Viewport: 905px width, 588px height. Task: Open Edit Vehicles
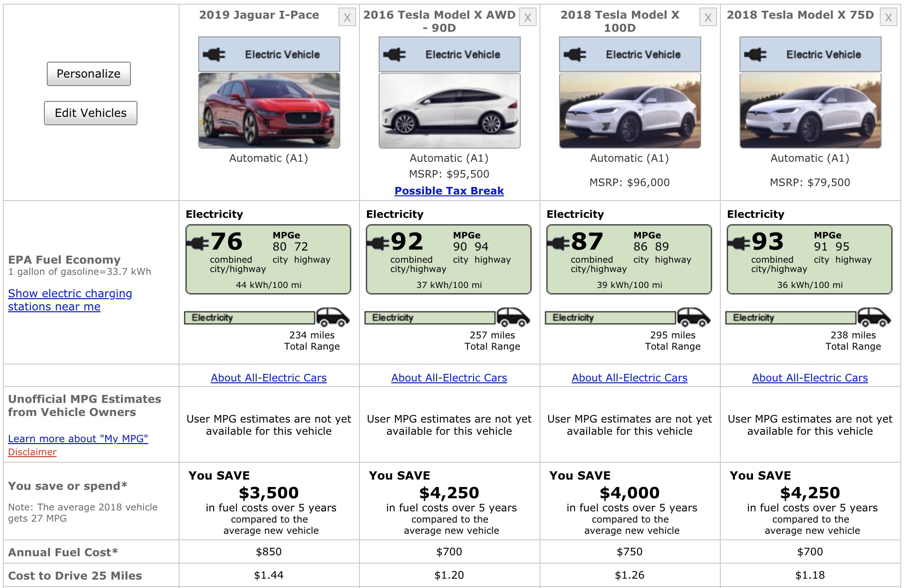91,113
